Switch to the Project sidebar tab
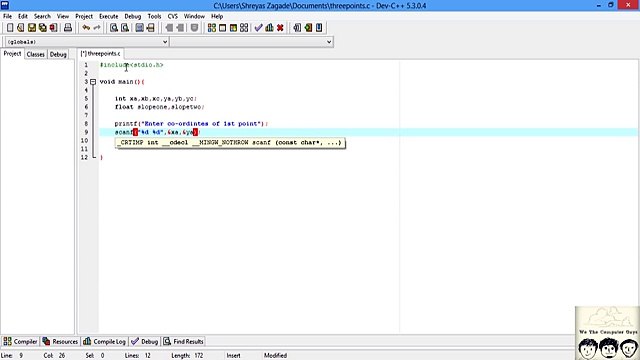This screenshot has width=640, height=360. [12, 53]
